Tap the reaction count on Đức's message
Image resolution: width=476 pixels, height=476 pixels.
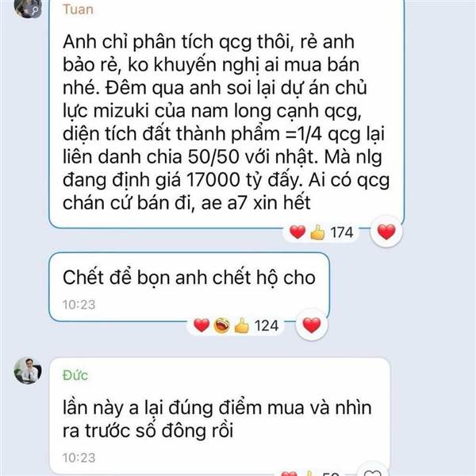point(330,474)
